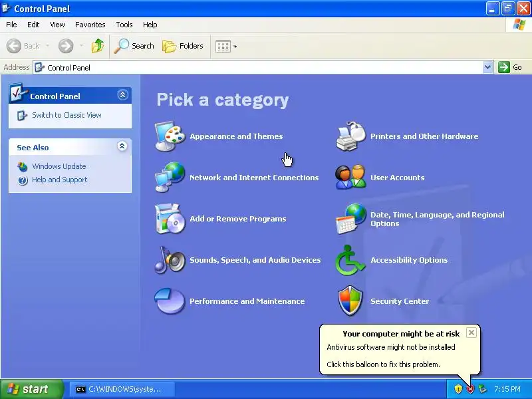532x399 pixels.
Task: Click the red security alert tray icon
Action: tap(470, 389)
